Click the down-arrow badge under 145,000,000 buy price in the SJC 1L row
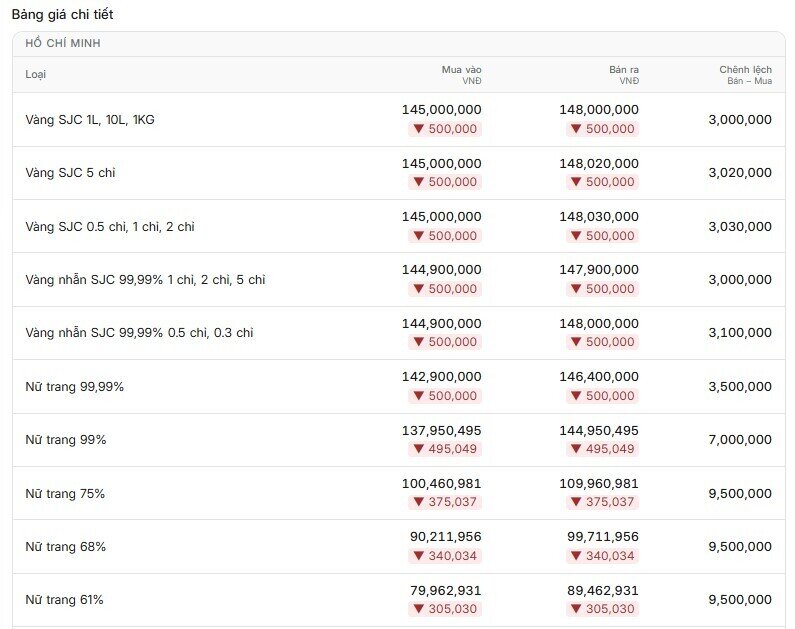The width and height of the screenshot is (795, 629). coord(445,129)
